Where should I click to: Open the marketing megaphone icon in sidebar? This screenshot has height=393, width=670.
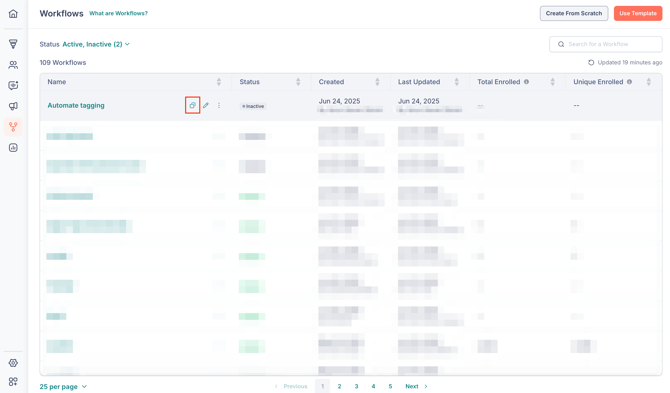[x=13, y=106]
